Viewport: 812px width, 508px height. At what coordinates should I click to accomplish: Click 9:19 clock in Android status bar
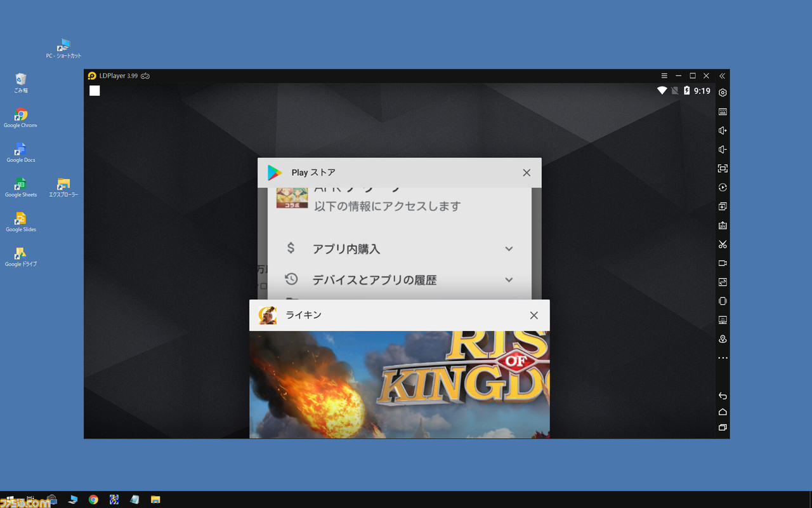[x=702, y=91]
